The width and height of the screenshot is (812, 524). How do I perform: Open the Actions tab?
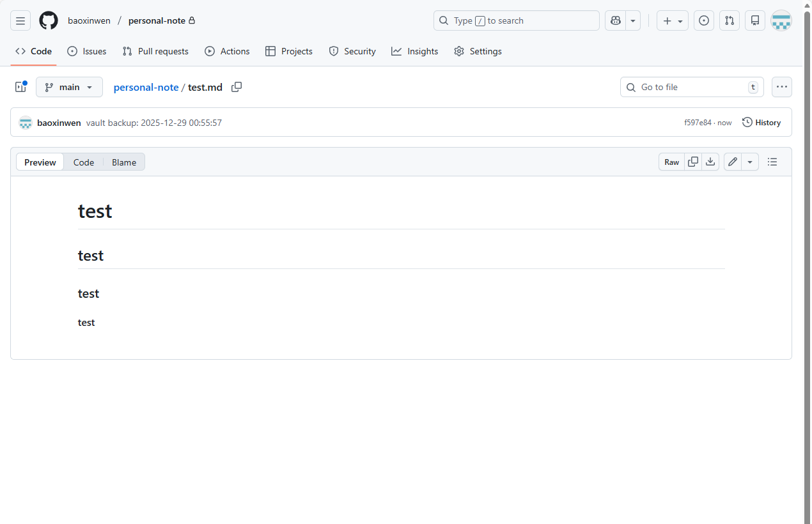point(227,51)
